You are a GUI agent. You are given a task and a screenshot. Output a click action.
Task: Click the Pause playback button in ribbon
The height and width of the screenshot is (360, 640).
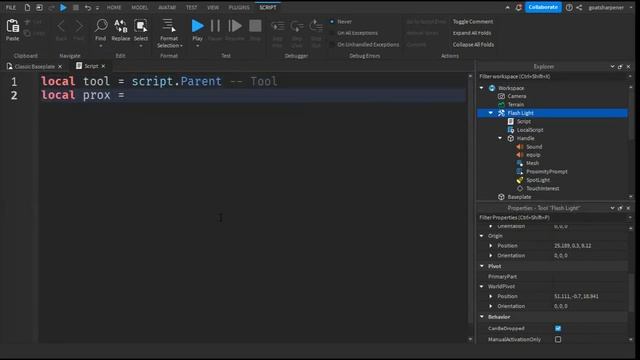215,26
